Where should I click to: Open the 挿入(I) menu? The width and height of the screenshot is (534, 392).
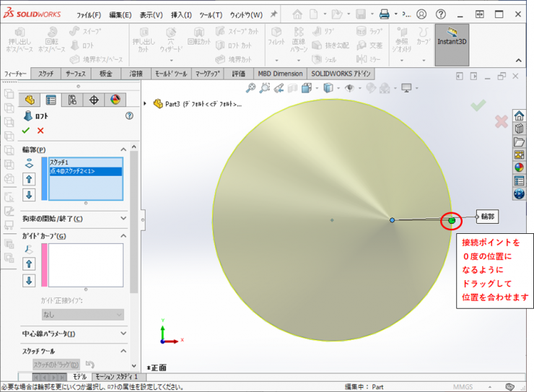182,14
